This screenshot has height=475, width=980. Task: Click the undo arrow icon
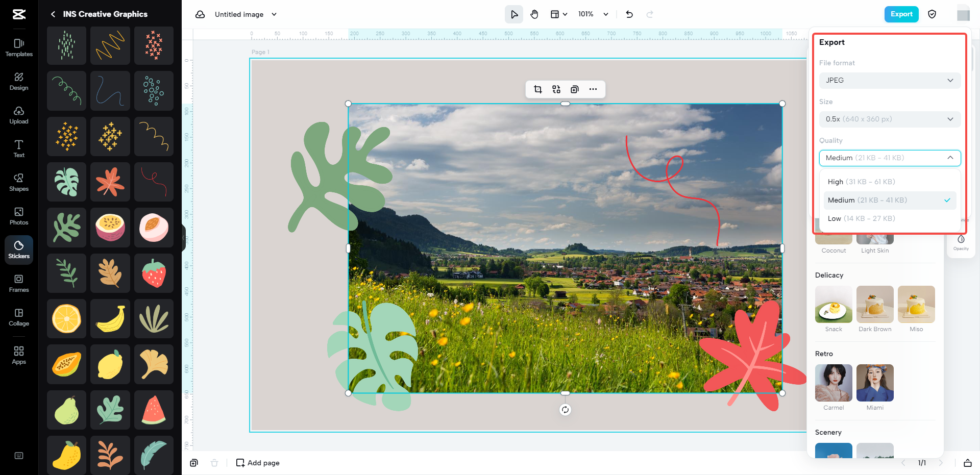point(629,14)
